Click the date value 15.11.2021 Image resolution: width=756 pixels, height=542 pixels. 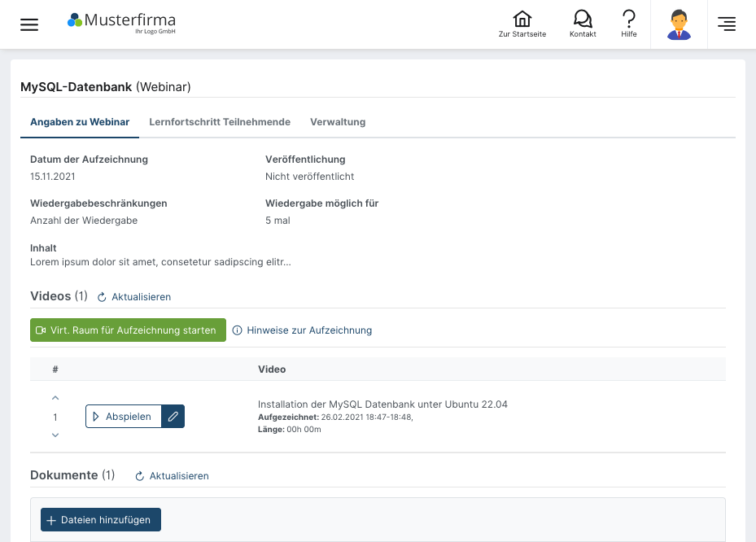pyautogui.click(x=53, y=177)
